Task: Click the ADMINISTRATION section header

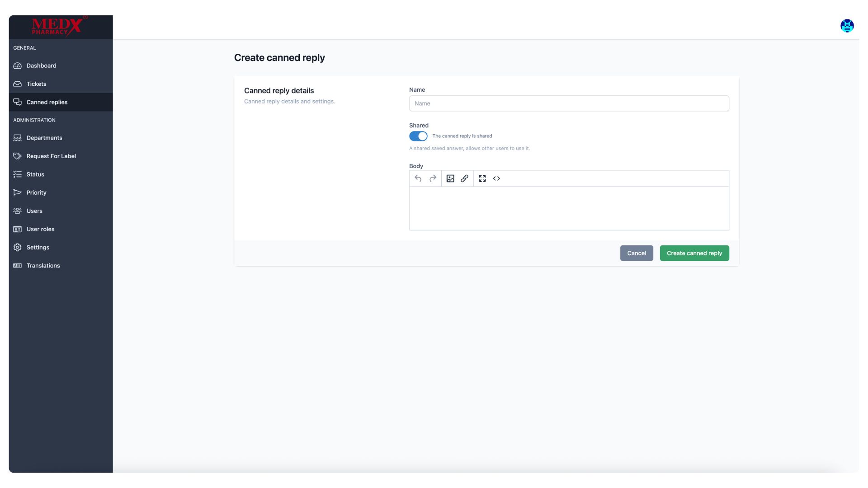Action: coord(34,120)
